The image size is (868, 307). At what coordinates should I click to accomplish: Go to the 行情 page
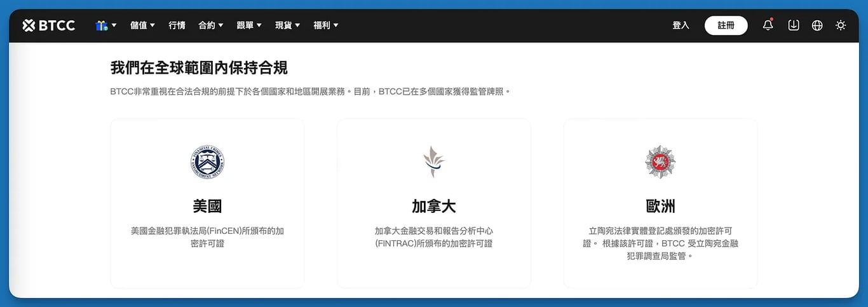coord(177,25)
